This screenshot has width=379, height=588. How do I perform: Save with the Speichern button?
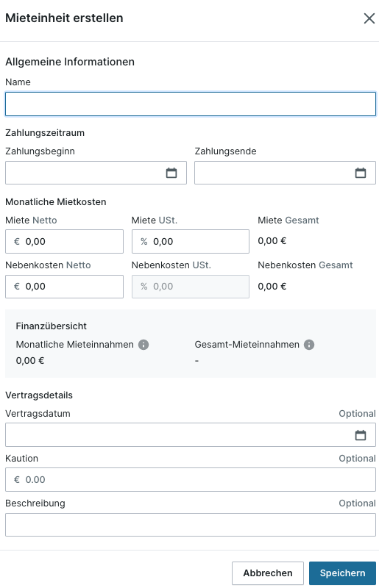tap(342, 573)
